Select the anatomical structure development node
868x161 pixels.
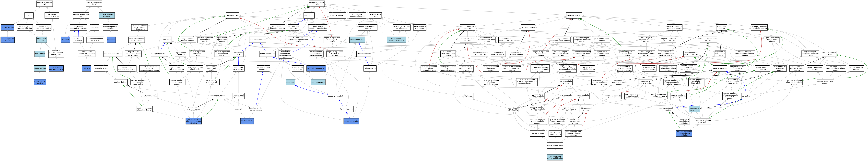[401, 27]
